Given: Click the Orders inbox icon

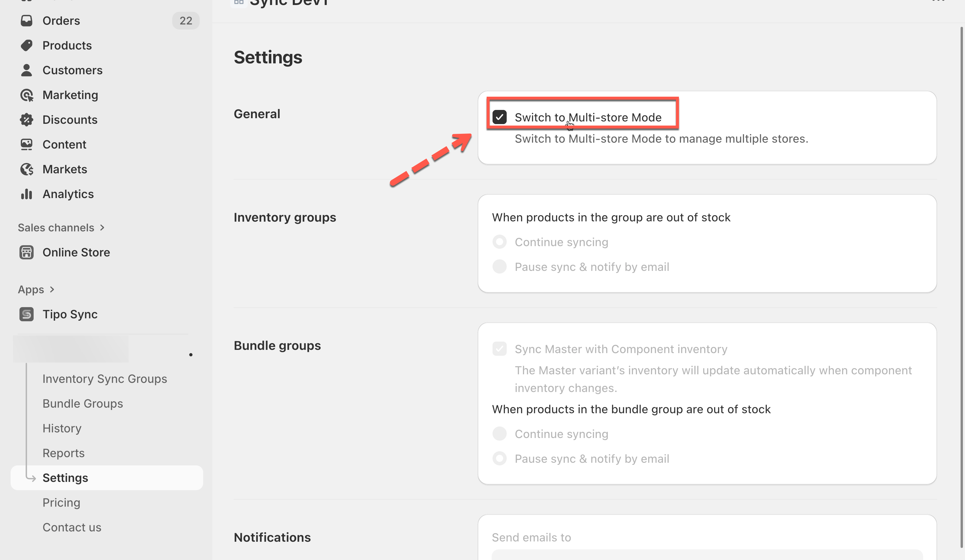Looking at the screenshot, I should [27, 21].
